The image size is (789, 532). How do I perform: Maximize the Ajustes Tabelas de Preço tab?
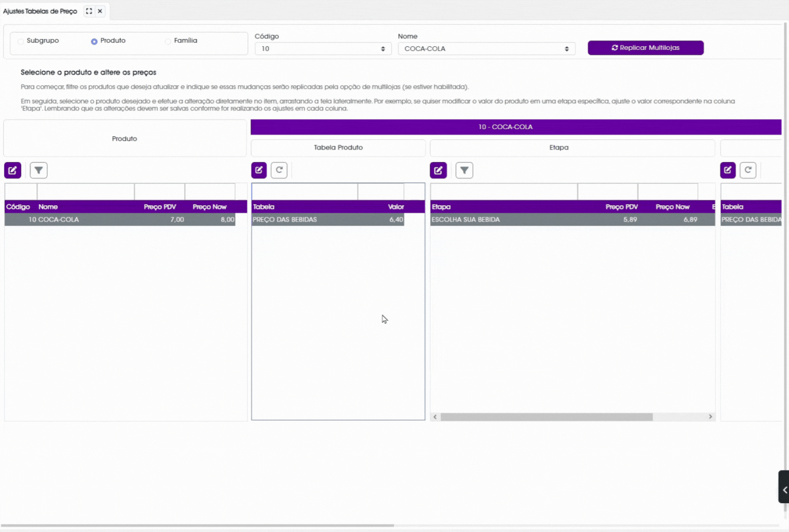(x=89, y=11)
